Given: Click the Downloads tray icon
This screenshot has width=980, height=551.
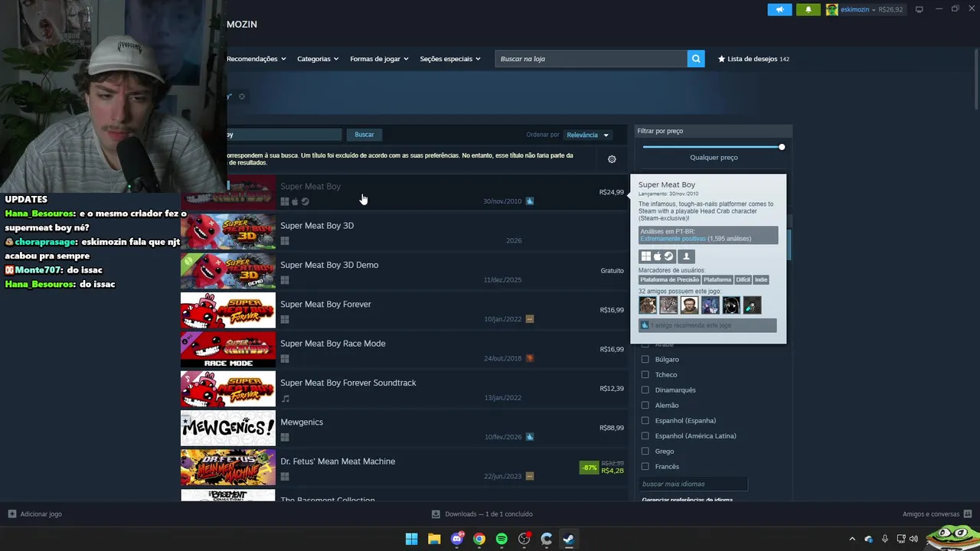Looking at the screenshot, I should coord(436,514).
